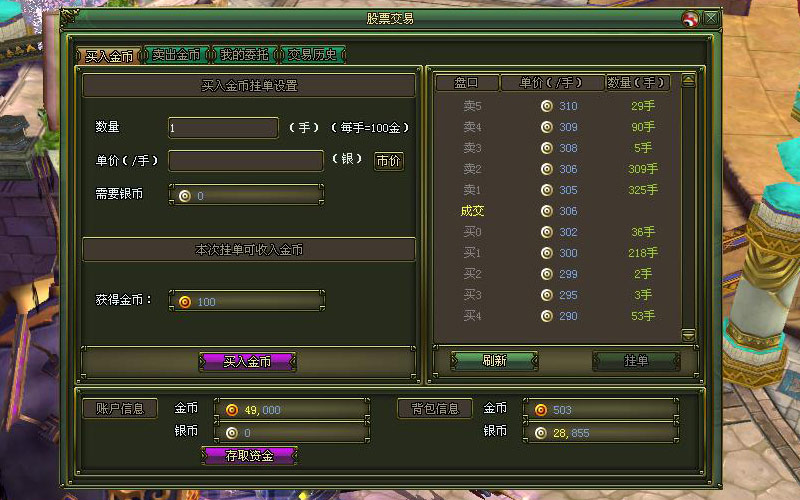This screenshot has height=500, width=800.
Task: Refresh the order book with 刷新
Action: pyautogui.click(x=494, y=361)
